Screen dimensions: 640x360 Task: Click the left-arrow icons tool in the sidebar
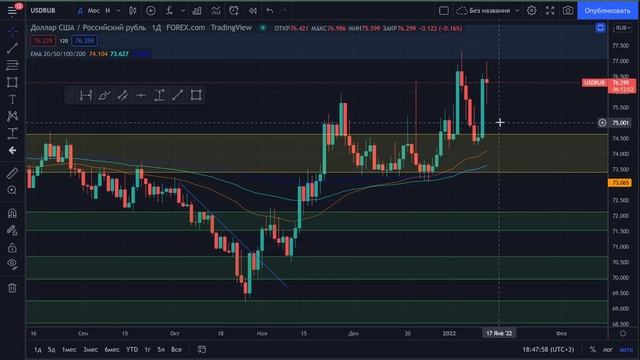tap(12, 151)
